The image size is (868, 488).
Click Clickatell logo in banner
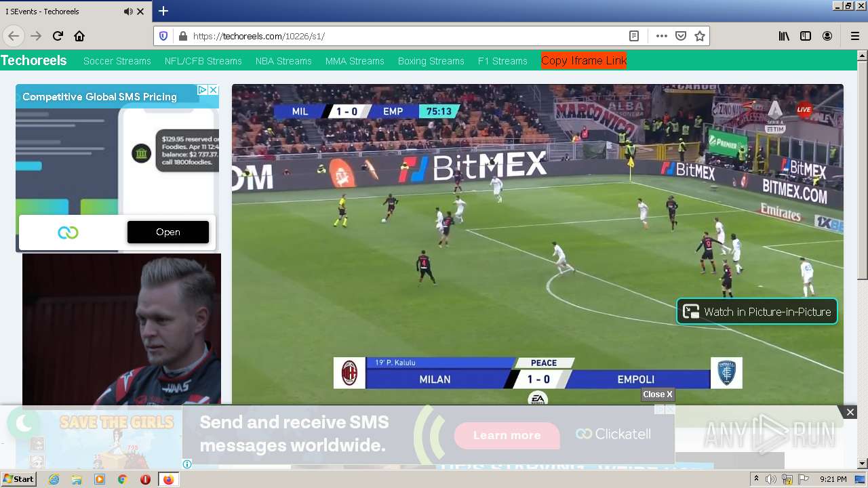[614, 434]
